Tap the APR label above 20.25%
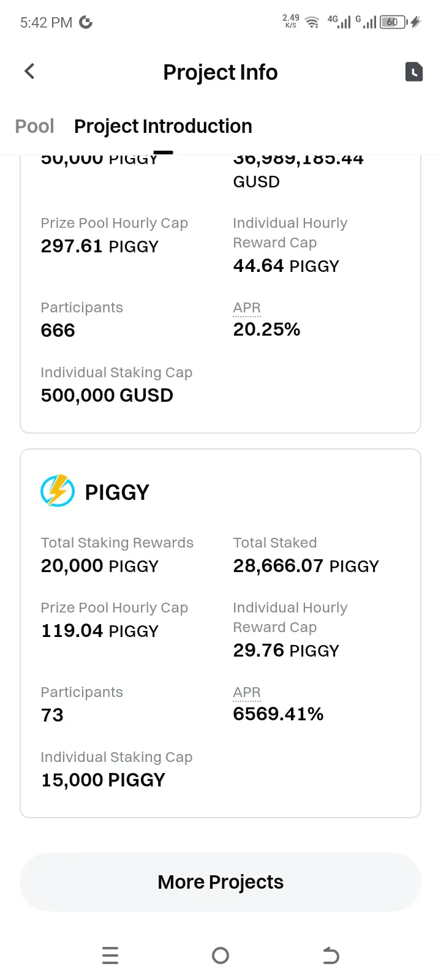441x980 pixels. click(247, 307)
